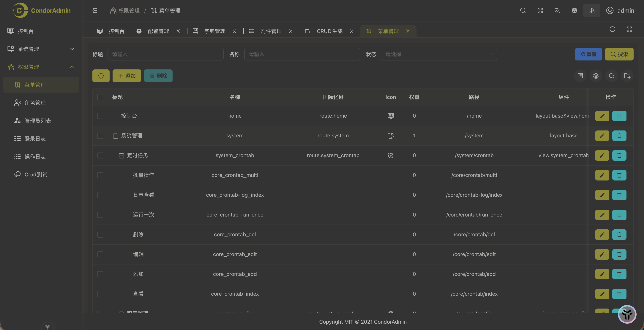This screenshot has width=644, height=330.
Task: Click the theme layout icon beside admin
Action: (591, 10)
